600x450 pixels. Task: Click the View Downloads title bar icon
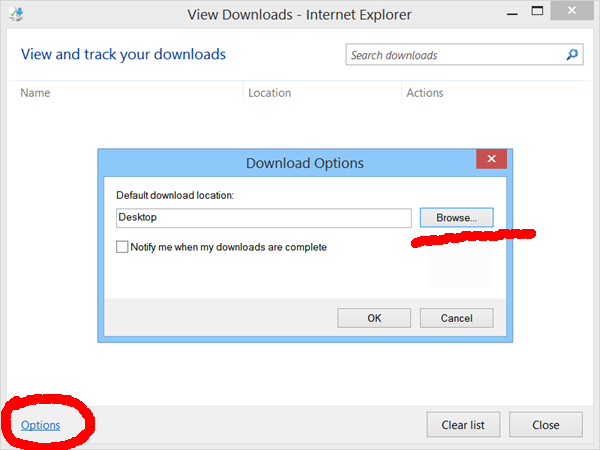pos(16,15)
